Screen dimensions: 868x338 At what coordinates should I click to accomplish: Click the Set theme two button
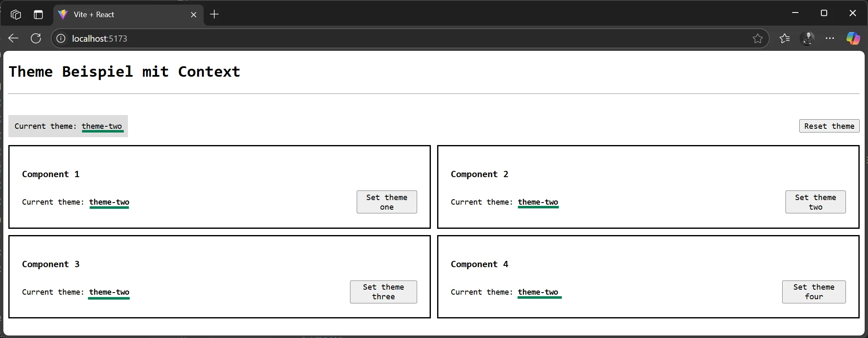(x=815, y=202)
